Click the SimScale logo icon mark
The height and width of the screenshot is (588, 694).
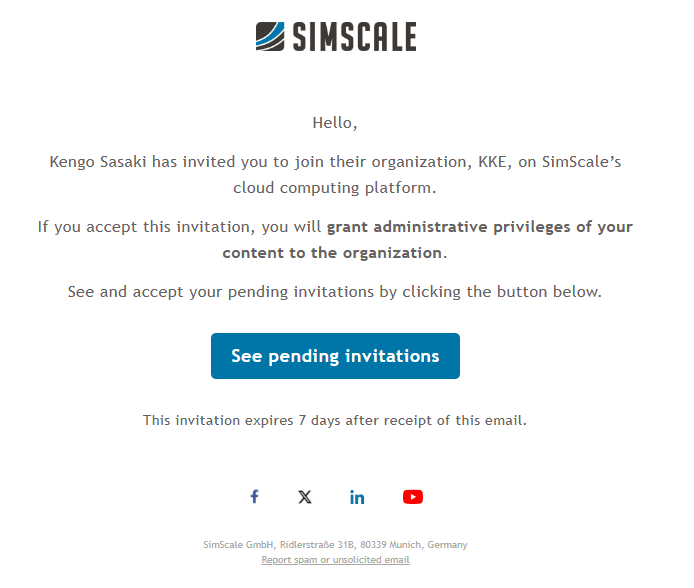[x=270, y=36]
